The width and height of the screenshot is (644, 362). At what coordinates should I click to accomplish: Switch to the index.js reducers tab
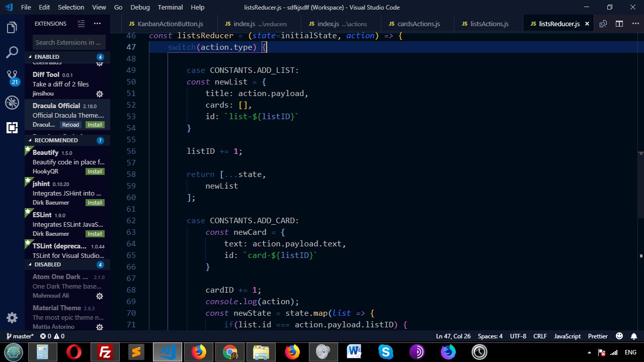[259, 24]
